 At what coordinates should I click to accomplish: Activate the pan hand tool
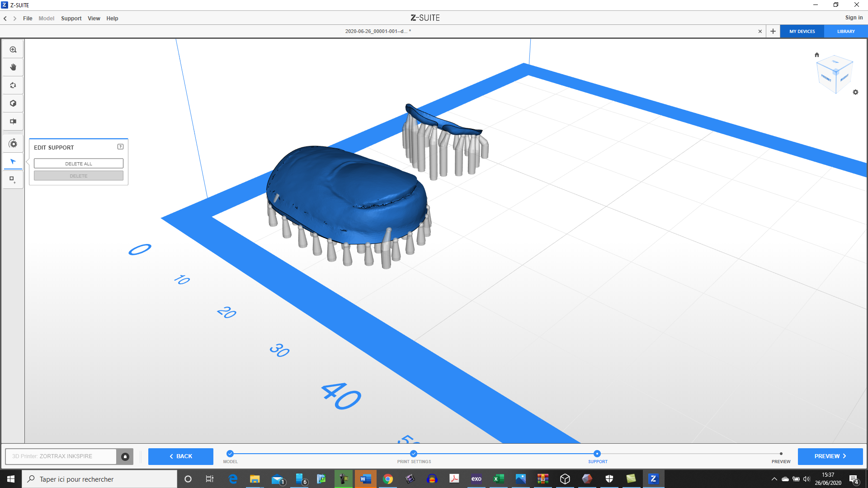pyautogui.click(x=13, y=67)
